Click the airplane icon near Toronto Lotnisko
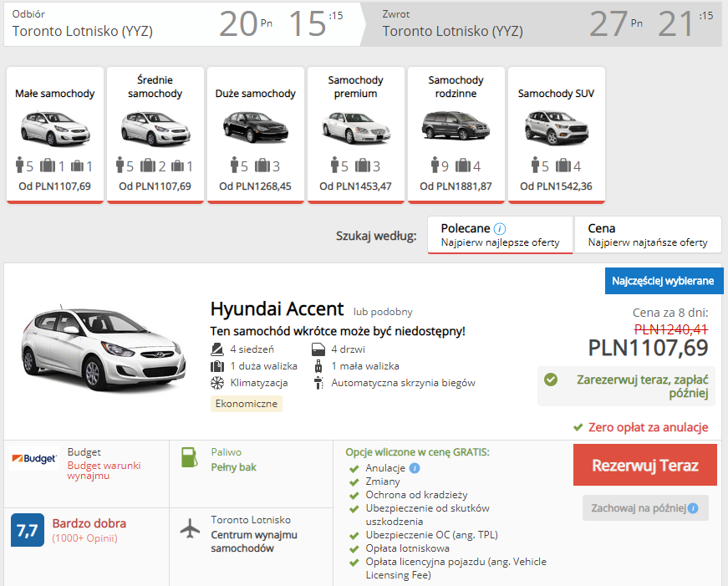The width and height of the screenshot is (728, 586). pos(190,528)
